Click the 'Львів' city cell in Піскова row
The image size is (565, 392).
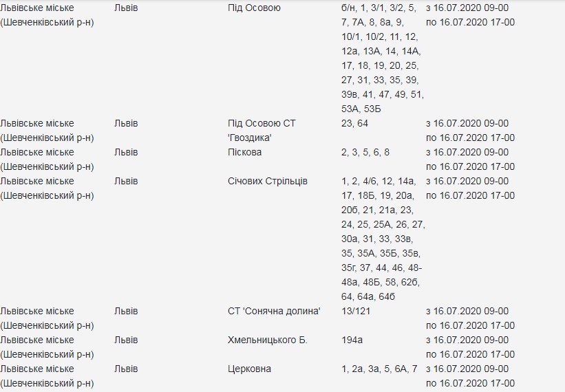pos(126,152)
